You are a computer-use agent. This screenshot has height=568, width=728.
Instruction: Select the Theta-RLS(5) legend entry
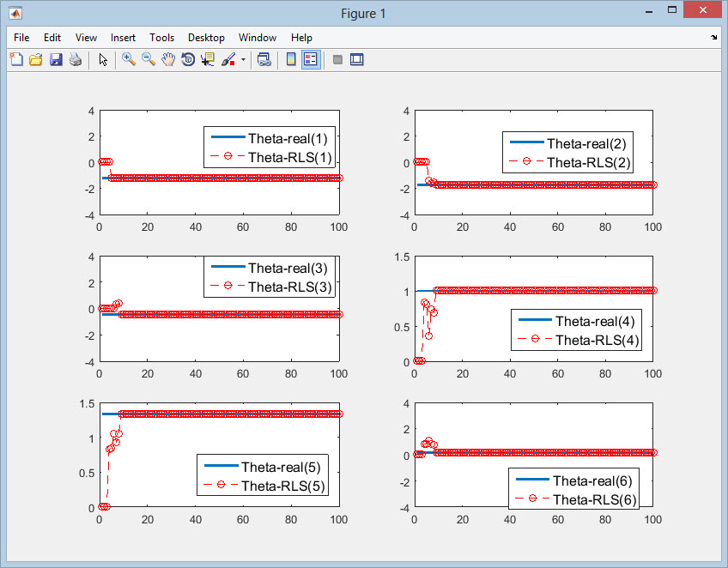pos(264,486)
